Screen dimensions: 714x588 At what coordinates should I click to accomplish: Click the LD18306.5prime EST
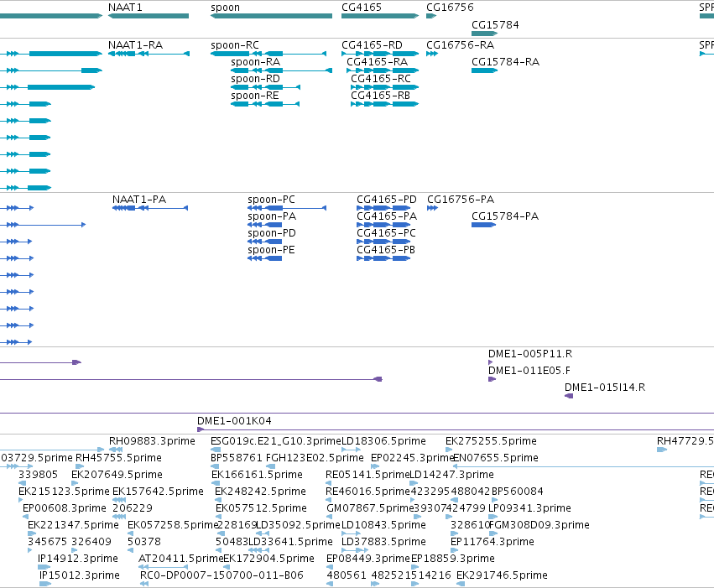pos(352,450)
